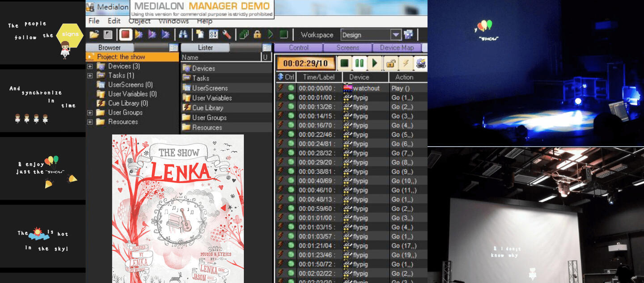The image size is (644, 283).
Task: Click the icon right of Workspace dropdown
Action: click(408, 34)
